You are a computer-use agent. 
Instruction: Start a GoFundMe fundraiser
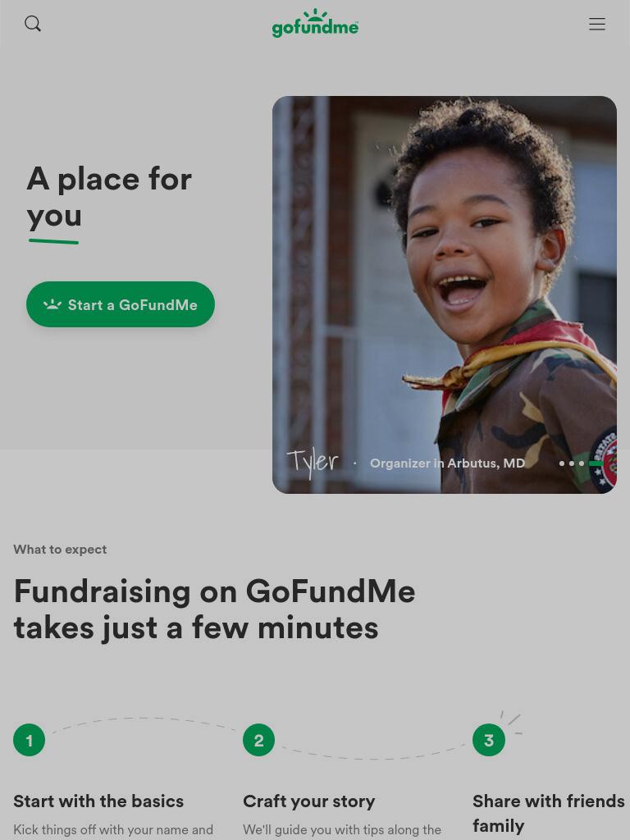121,304
